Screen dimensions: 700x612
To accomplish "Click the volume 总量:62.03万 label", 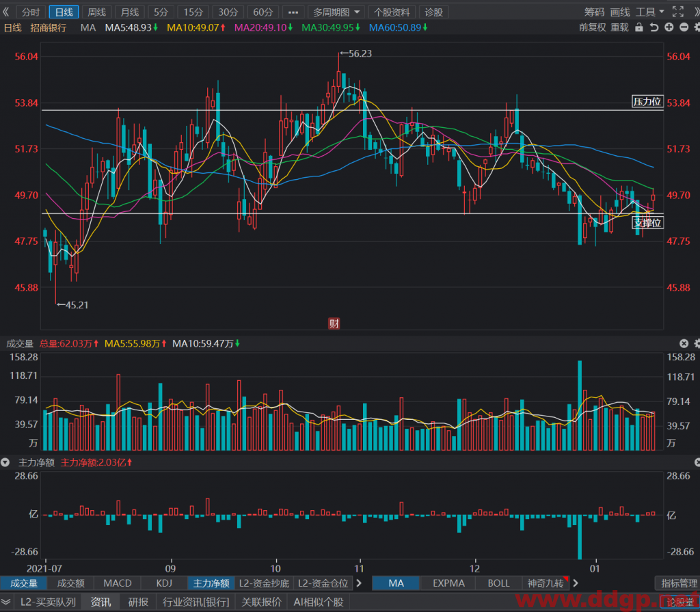I will (x=69, y=343).
